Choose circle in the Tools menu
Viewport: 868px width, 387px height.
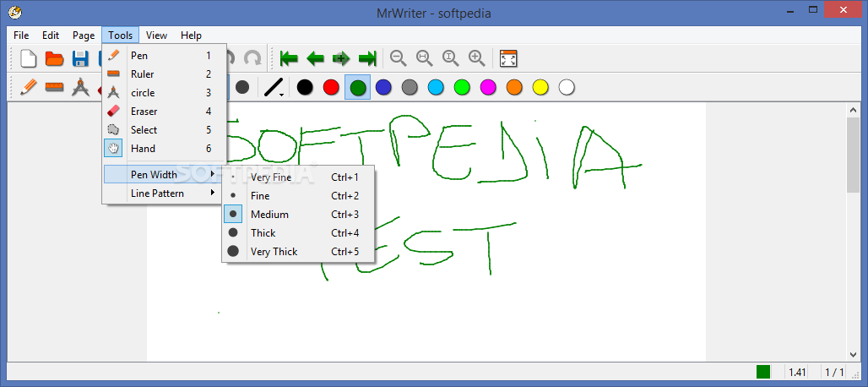(x=165, y=92)
